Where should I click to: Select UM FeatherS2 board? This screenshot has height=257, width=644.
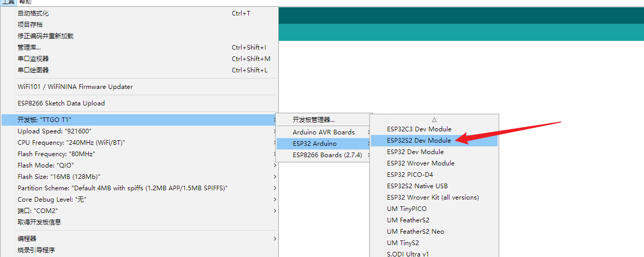pyautogui.click(x=435, y=220)
